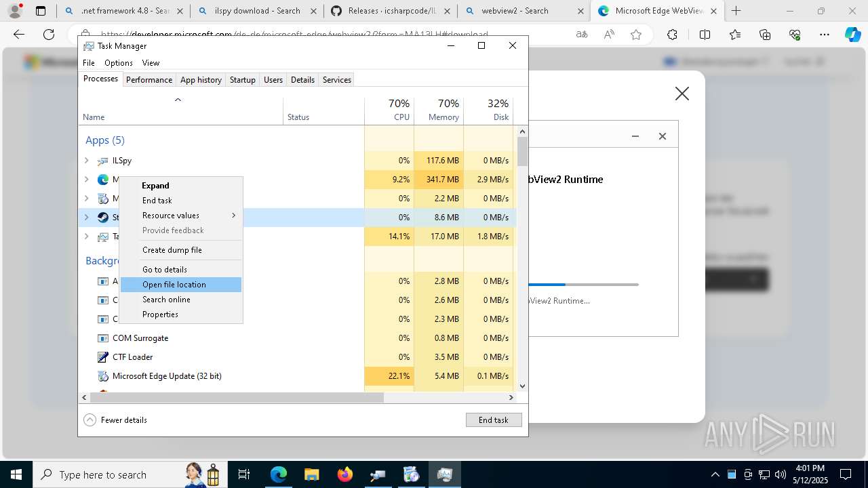868x488 pixels.
Task: Switch to the Services tab
Action: pos(337,80)
